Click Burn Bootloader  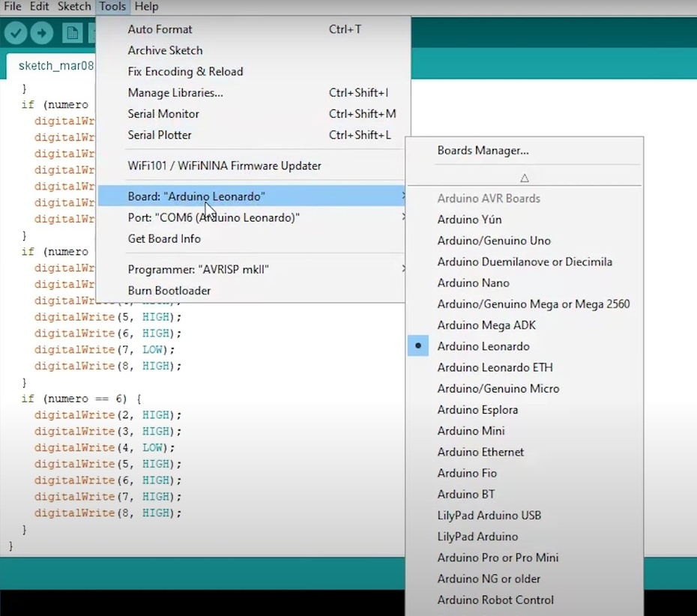point(169,291)
